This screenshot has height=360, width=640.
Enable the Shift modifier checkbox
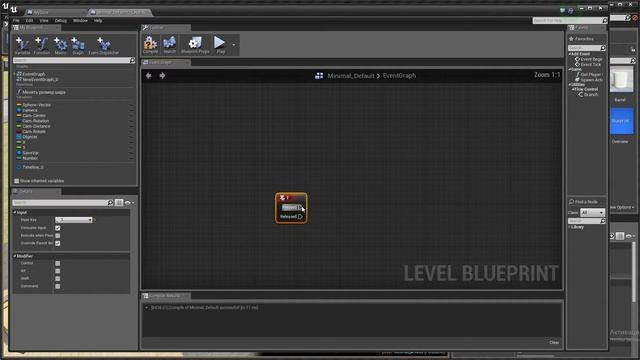click(58, 279)
